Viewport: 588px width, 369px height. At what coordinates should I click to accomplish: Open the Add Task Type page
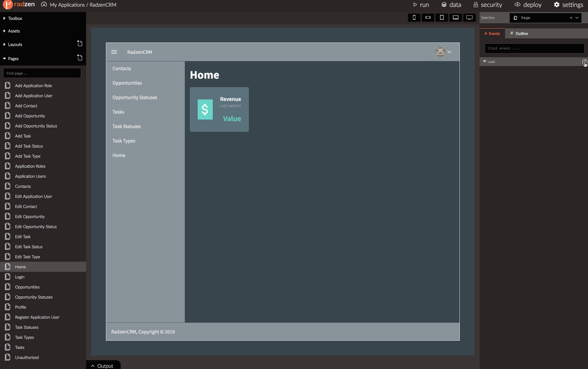tap(28, 156)
